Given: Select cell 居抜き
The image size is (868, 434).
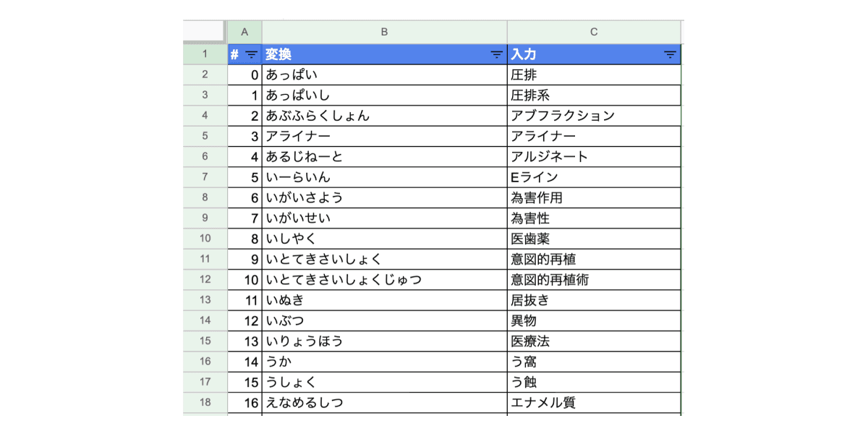Looking at the screenshot, I should (x=595, y=300).
